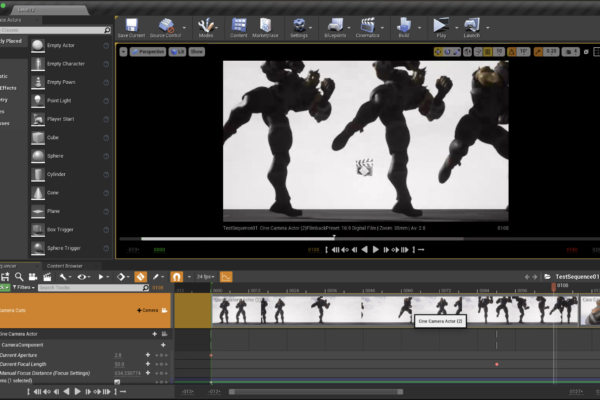Open Sequencer Filters dropdown

point(24,287)
